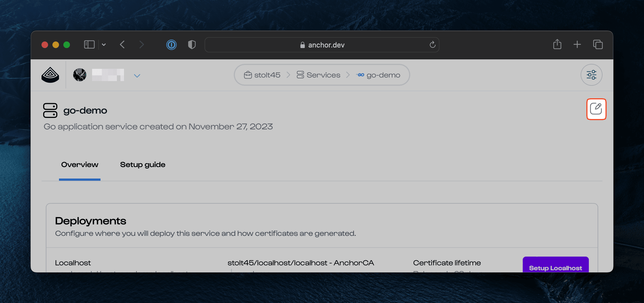Click the Safari share icon
This screenshot has height=303, width=644.
[x=557, y=44]
